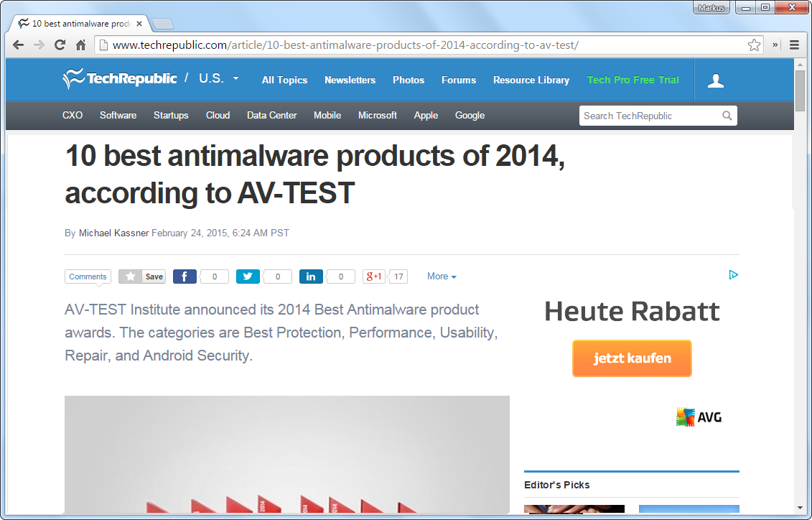Click in the Search TechRepublic field

click(648, 116)
